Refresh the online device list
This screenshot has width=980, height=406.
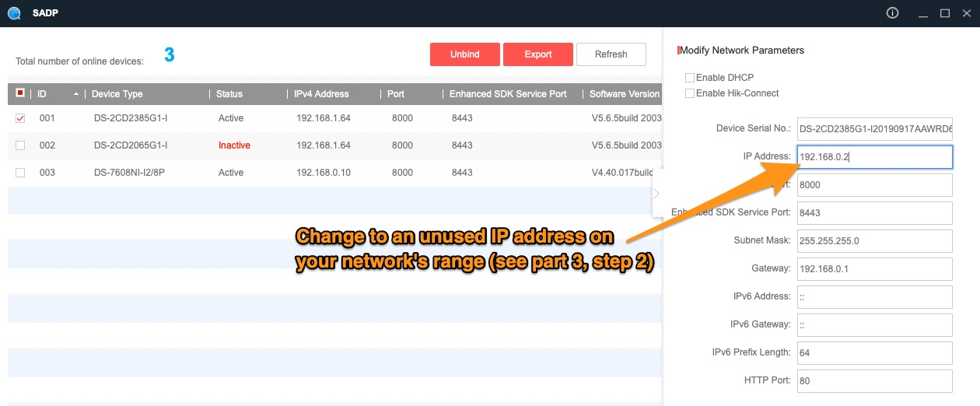[x=611, y=54]
